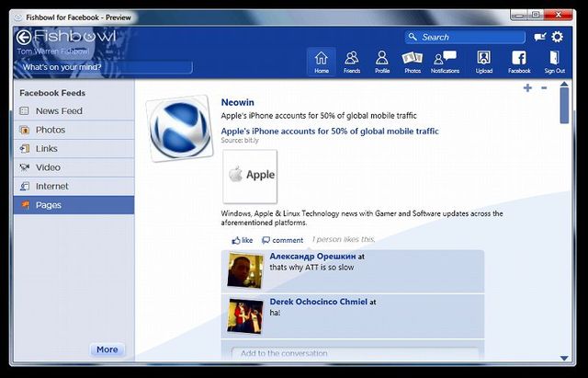Click Derek Ochocinco Chmiel's avatar photo

245,316
